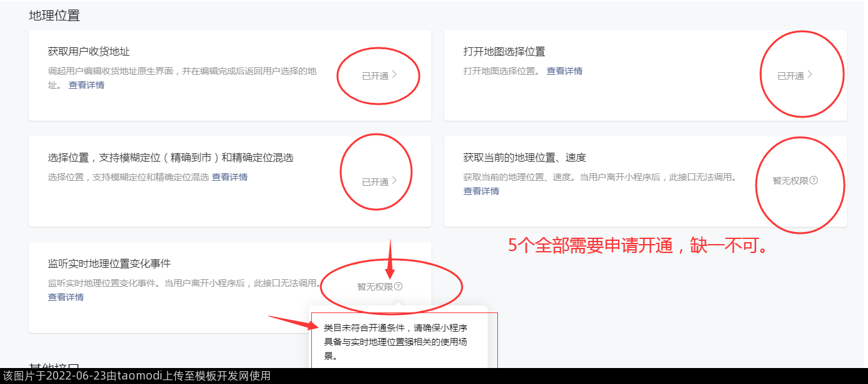Open the chevron in the 选择位置 模糊定位 card
The width and height of the screenshot is (868, 384).
pyautogui.click(x=394, y=181)
